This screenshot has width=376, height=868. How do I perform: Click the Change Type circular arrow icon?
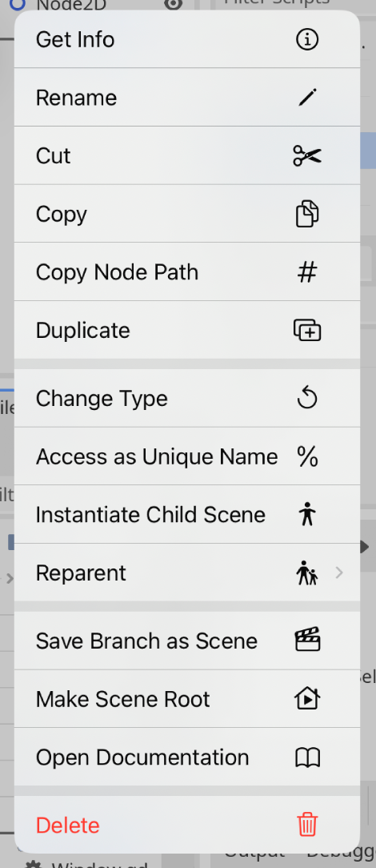pyautogui.click(x=307, y=399)
